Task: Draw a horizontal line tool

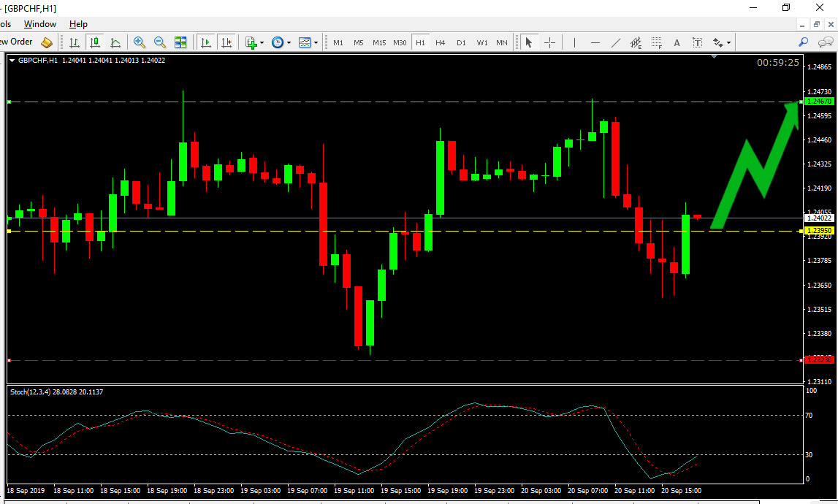Action: point(595,42)
